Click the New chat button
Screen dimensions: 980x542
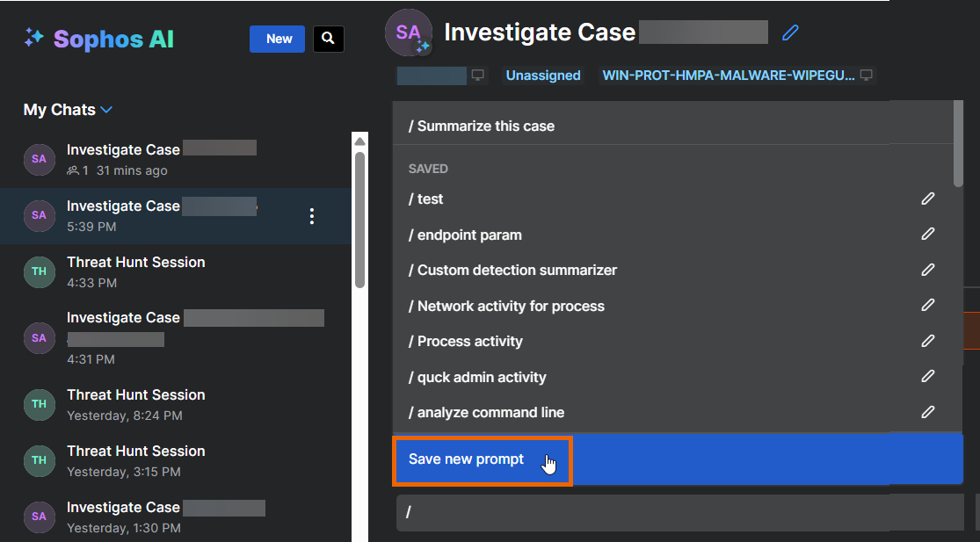pyautogui.click(x=279, y=39)
